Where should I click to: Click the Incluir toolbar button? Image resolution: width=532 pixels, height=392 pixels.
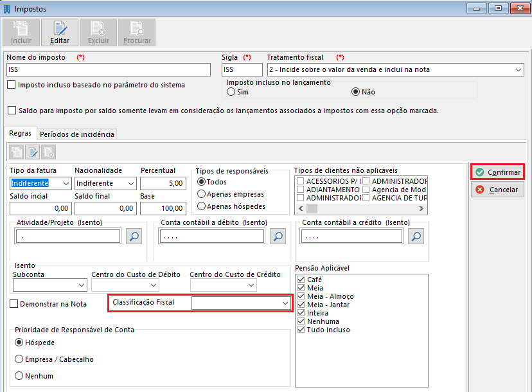21,33
